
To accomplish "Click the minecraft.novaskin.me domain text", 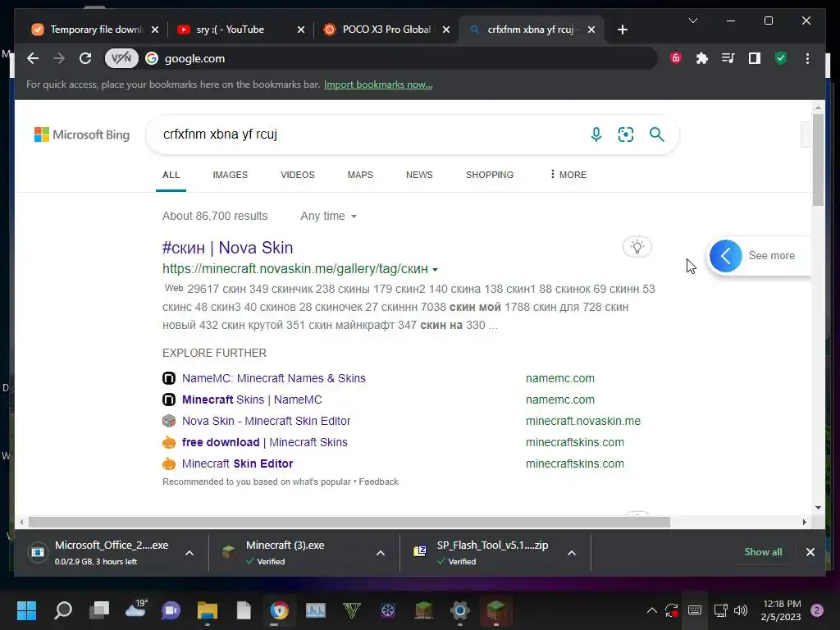I will pyautogui.click(x=583, y=421).
